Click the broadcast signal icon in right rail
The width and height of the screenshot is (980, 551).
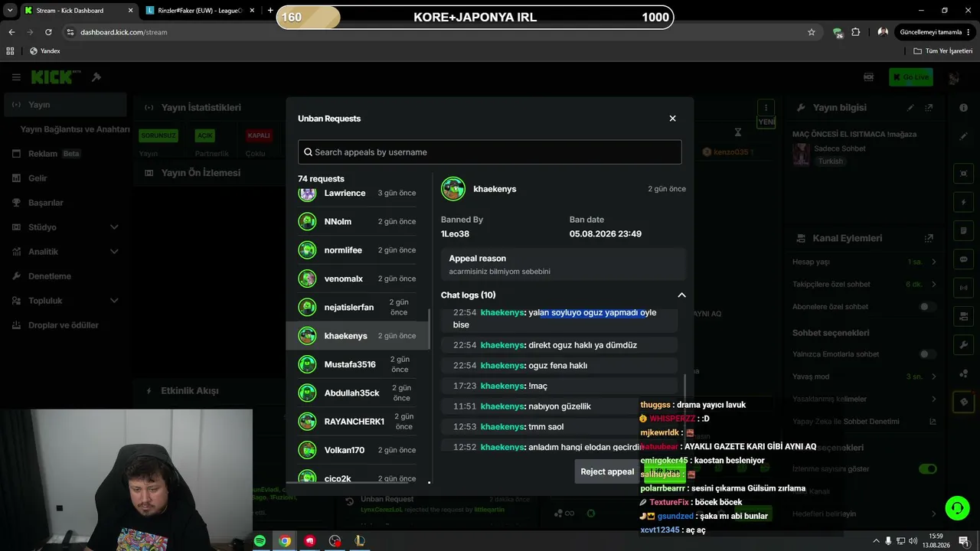[x=963, y=288]
